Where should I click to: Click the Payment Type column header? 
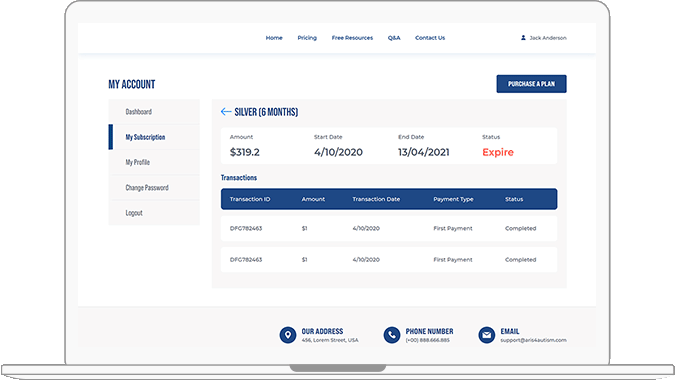[453, 199]
